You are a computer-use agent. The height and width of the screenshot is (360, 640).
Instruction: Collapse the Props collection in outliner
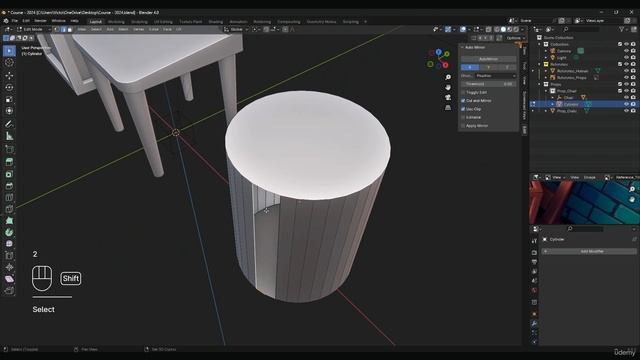point(540,84)
